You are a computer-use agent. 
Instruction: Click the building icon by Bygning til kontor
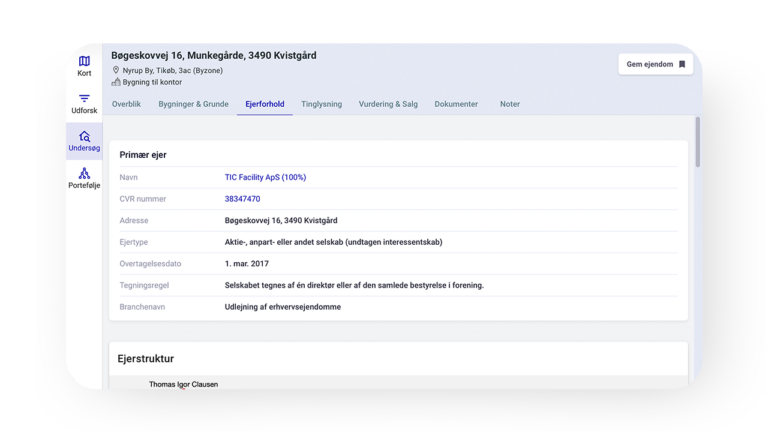(116, 82)
